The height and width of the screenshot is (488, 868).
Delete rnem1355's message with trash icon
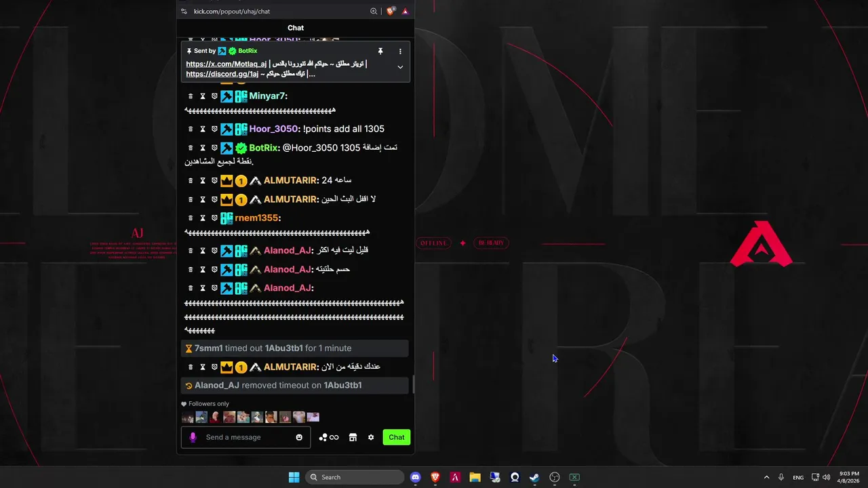pos(191,218)
